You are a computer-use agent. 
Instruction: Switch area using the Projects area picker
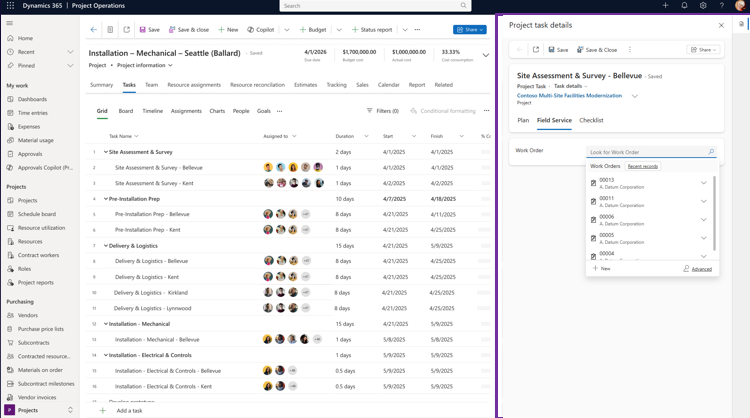click(x=39, y=410)
